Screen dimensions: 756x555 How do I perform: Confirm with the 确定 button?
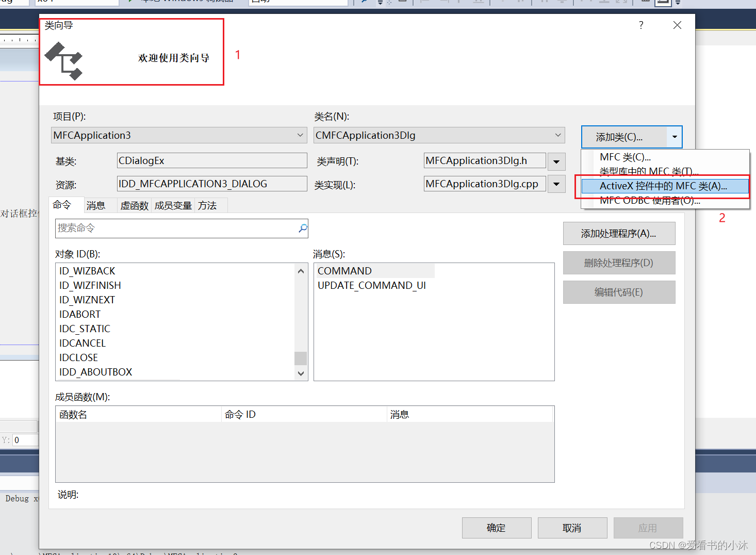click(x=497, y=528)
